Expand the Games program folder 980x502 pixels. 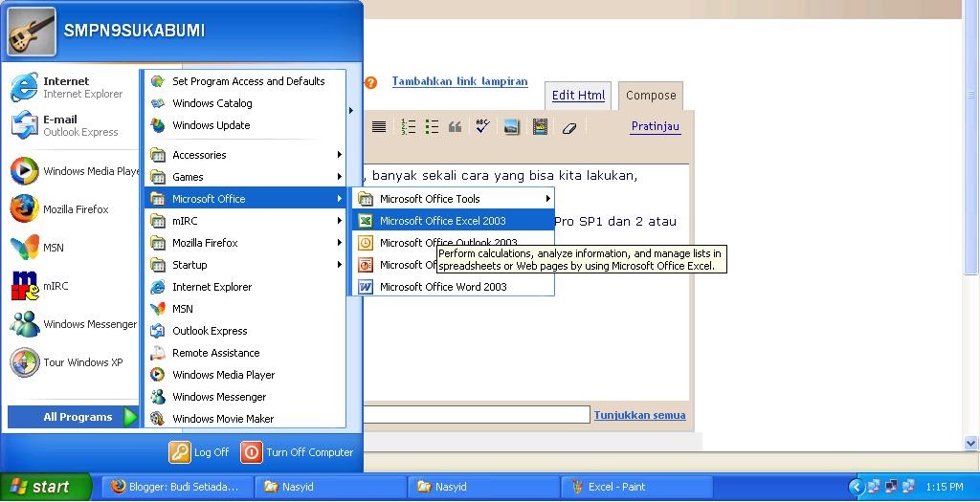click(245, 177)
